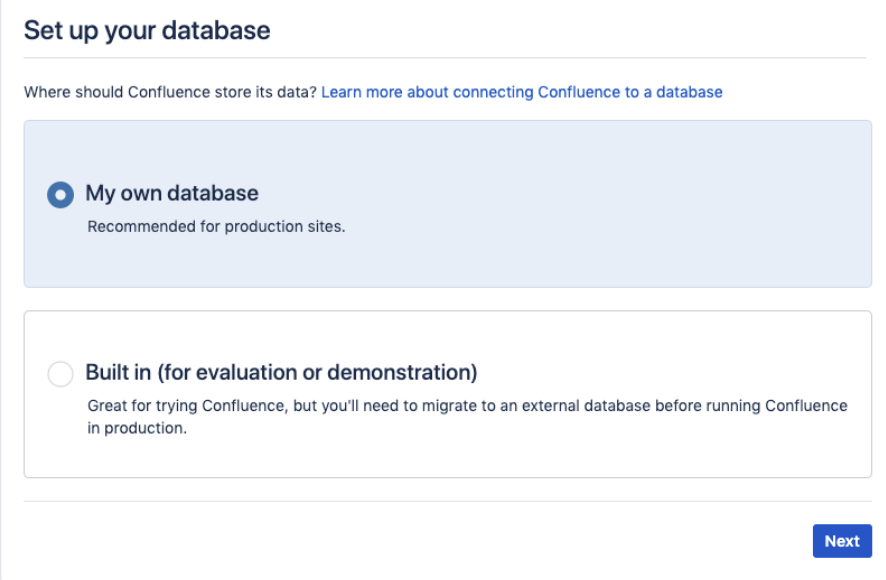Click "Recommended for production sites." description
Viewport: 886px width, 580px height.
click(216, 226)
